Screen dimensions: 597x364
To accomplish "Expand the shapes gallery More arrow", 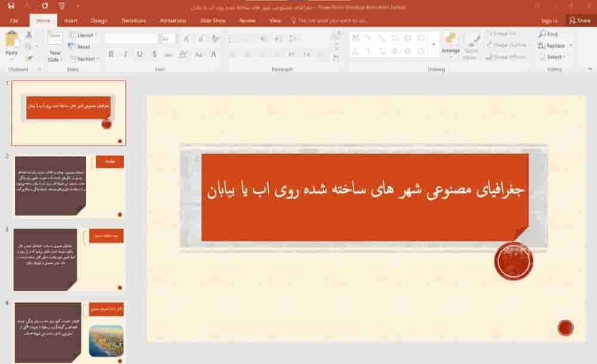I will [x=433, y=44].
